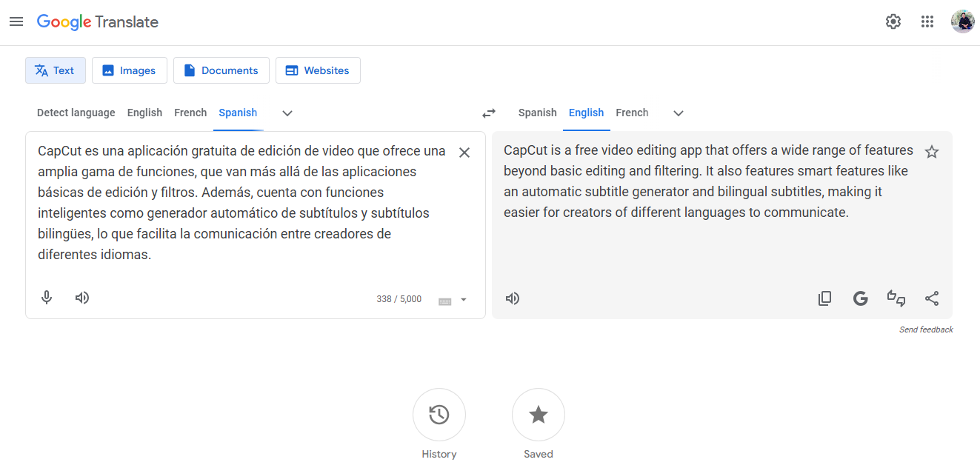This screenshot has width=980, height=465.
Task: Open the Send feedback link
Action: pyautogui.click(x=926, y=329)
